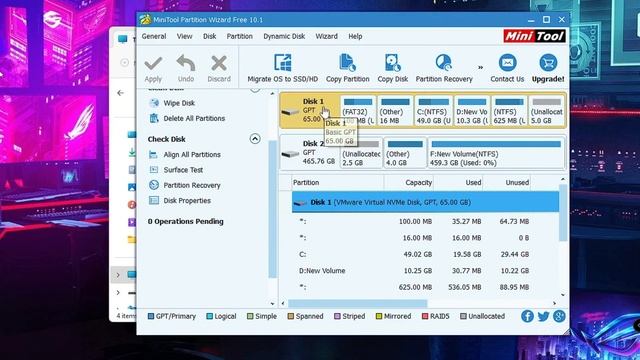Click the Discard X icon
The image size is (640, 360).
click(219, 64)
